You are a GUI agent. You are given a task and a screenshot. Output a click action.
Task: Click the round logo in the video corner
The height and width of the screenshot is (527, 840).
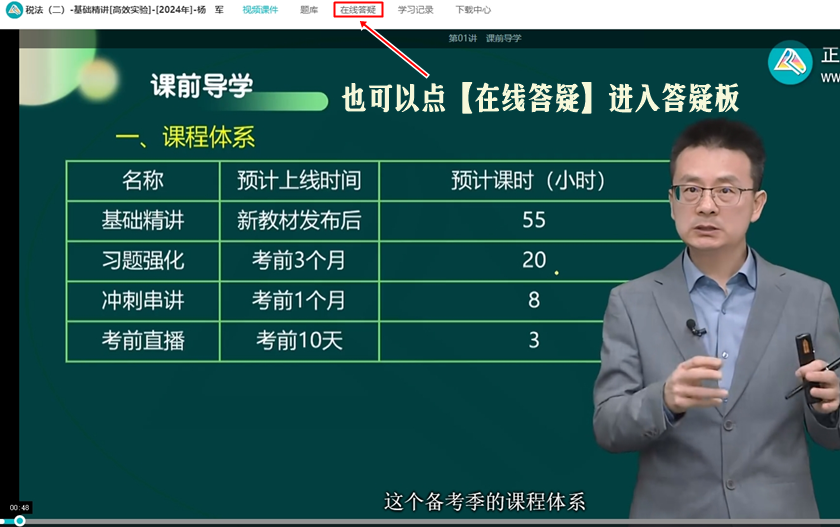click(x=790, y=63)
